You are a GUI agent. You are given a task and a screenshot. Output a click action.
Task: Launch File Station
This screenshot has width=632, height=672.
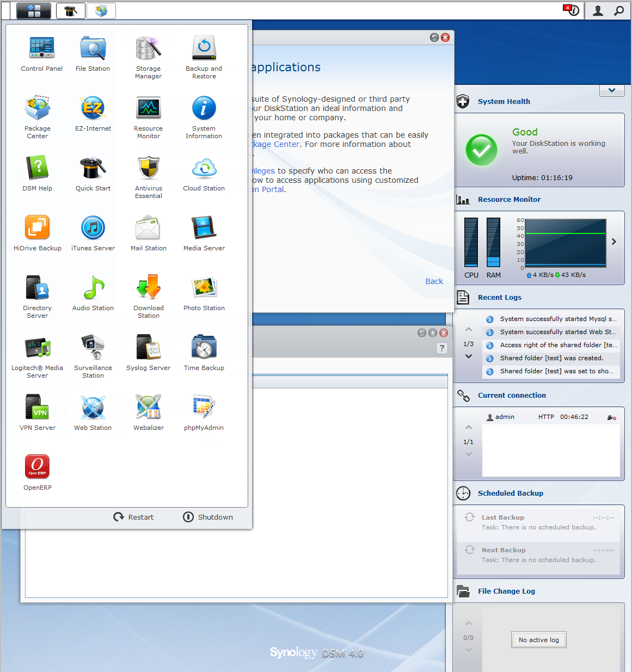[93, 53]
